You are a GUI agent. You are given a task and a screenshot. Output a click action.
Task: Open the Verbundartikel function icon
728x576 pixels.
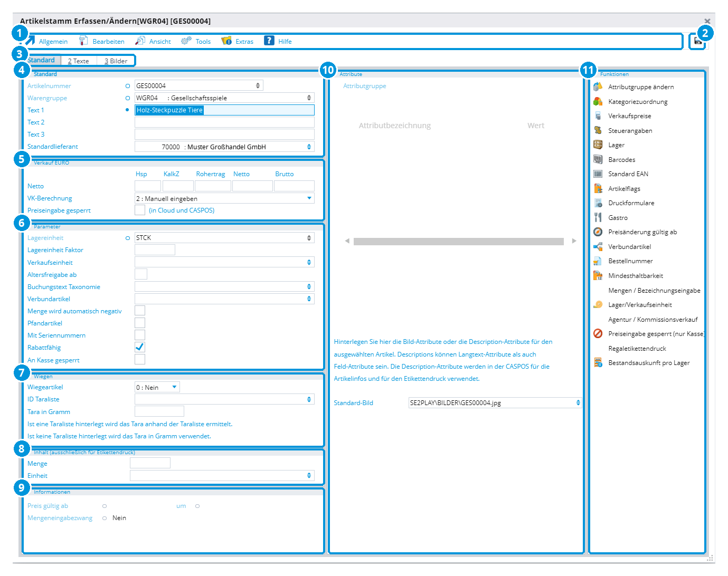[598, 246]
